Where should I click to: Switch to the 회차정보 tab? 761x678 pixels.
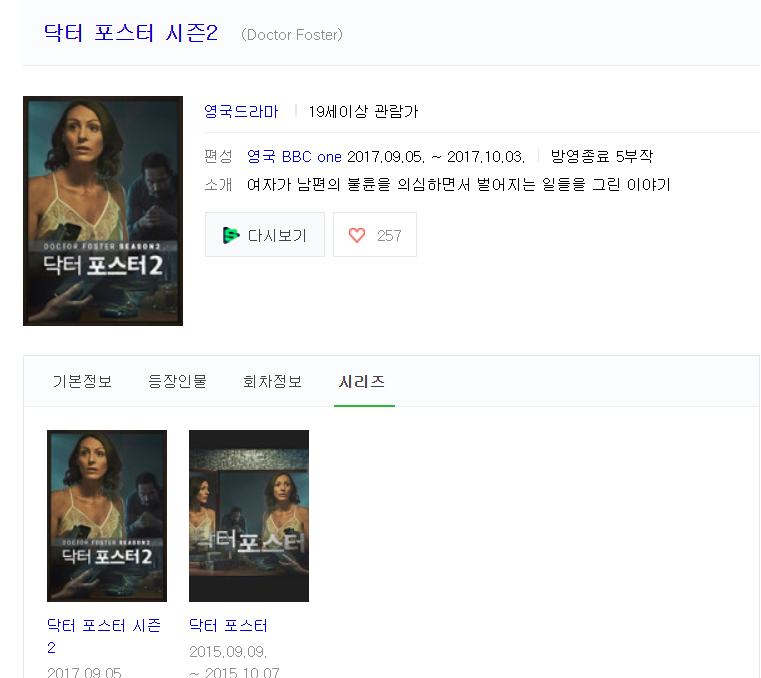(273, 381)
